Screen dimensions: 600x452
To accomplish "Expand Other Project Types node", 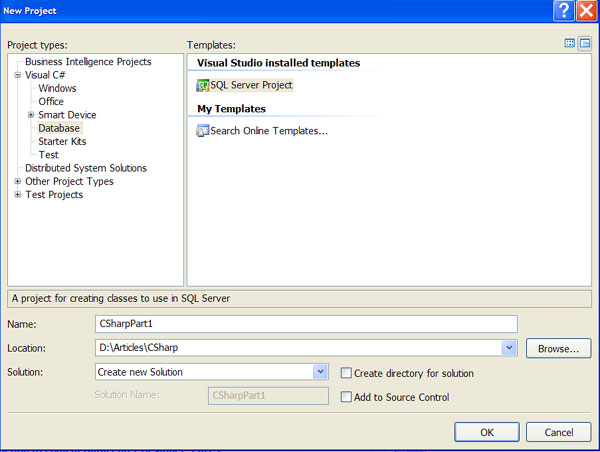I will coord(18,181).
